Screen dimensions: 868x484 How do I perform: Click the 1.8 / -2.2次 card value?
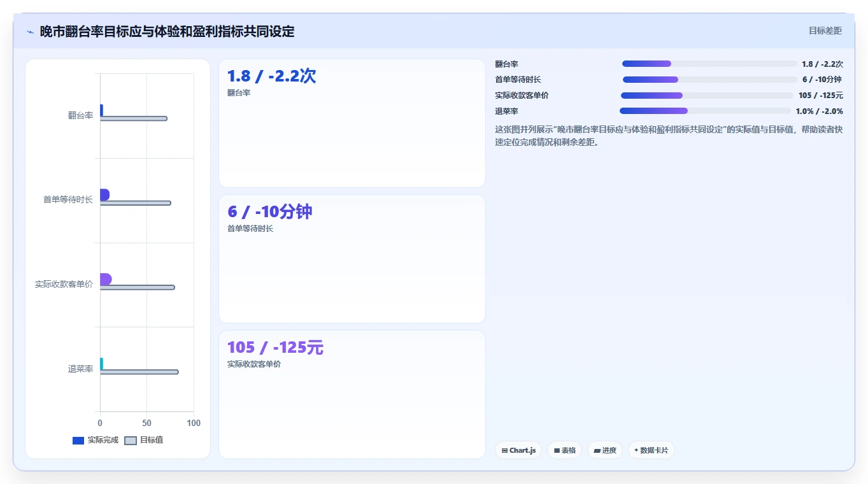click(271, 76)
